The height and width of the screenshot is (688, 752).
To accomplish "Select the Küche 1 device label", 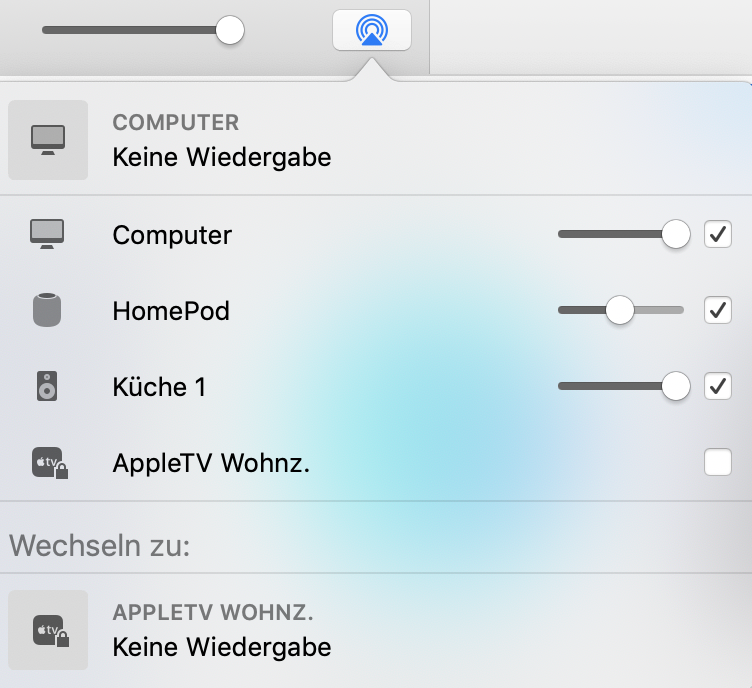I will tap(159, 387).
